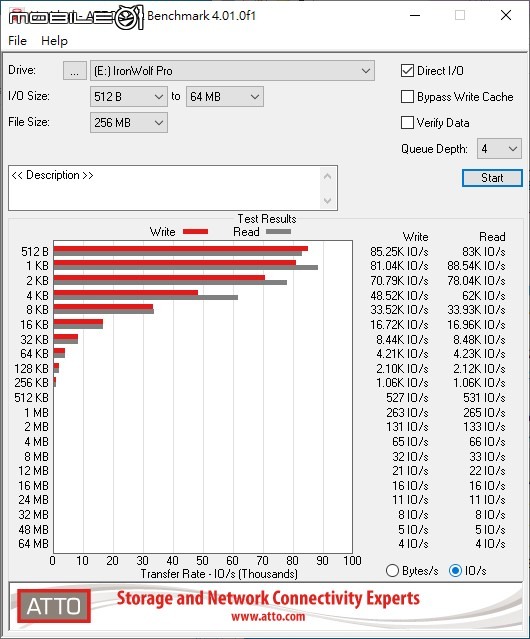The width and height of the screenshot is (530, 639).
Task: Click the drive browse '...' button
Action: click(75, 71)
